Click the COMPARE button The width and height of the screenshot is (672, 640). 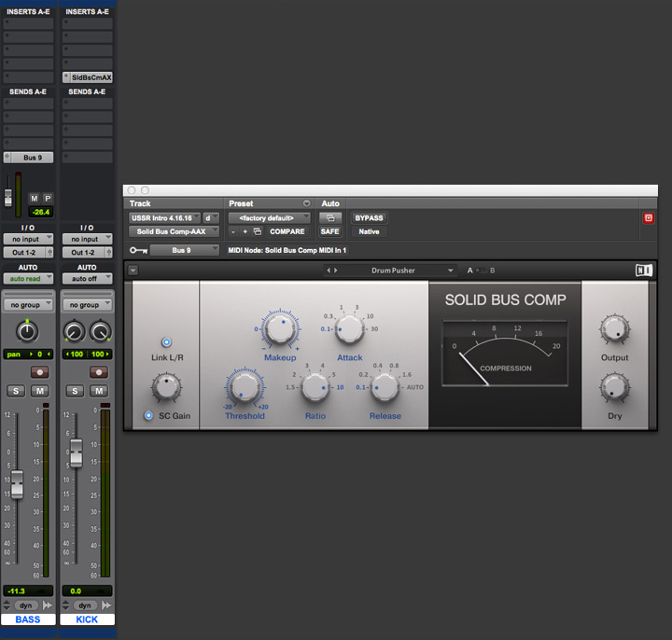[x=287, y=231]
